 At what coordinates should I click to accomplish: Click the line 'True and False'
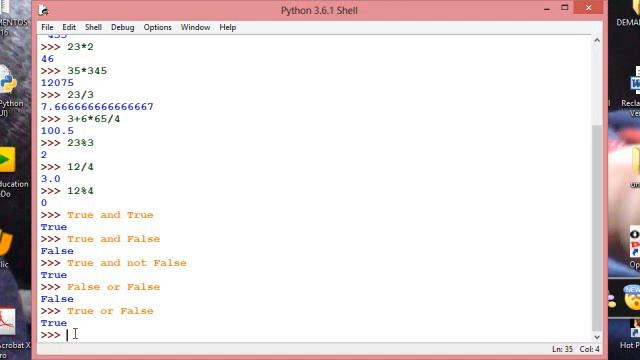pos(113,239)
